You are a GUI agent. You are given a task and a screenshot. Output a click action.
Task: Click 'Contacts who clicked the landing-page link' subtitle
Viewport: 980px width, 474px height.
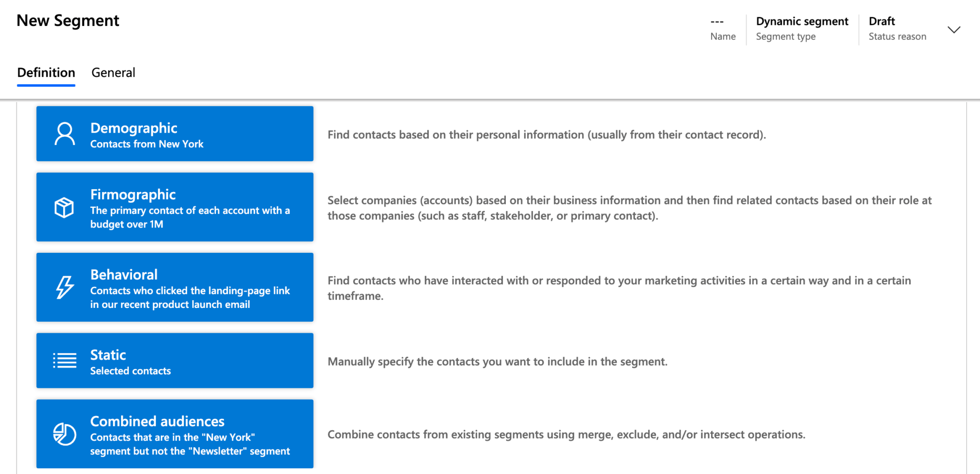190,297
